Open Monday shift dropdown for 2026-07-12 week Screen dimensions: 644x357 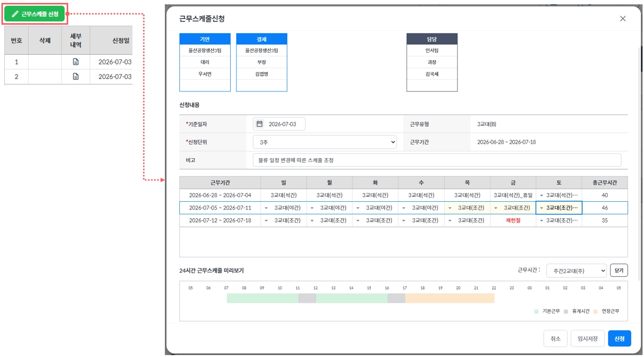click(312, 221)
